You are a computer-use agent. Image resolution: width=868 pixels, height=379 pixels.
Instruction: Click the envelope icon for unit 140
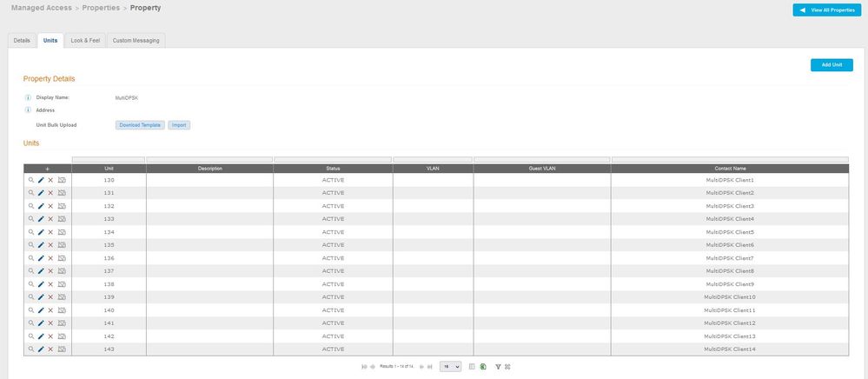[x=62, y=310]
